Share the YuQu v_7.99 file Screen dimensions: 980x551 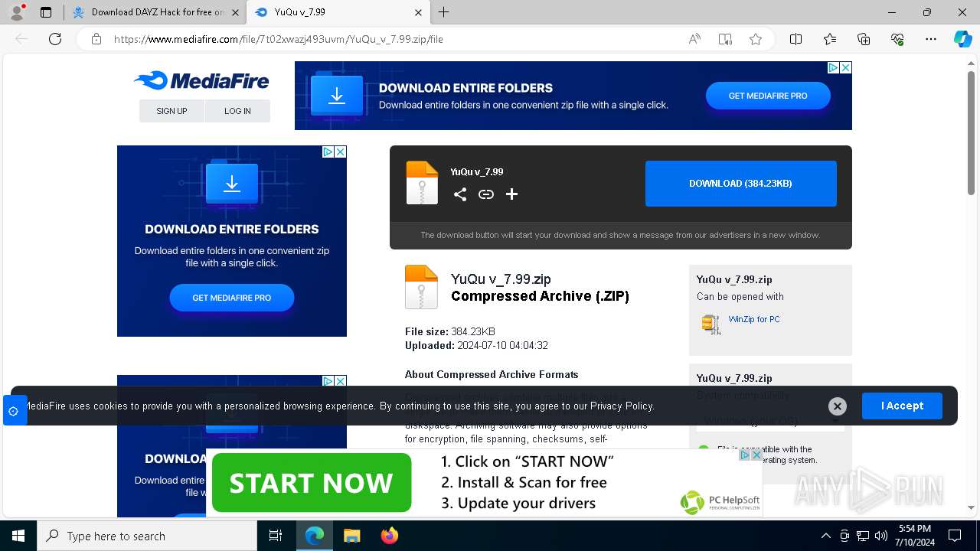coord(460,194)
